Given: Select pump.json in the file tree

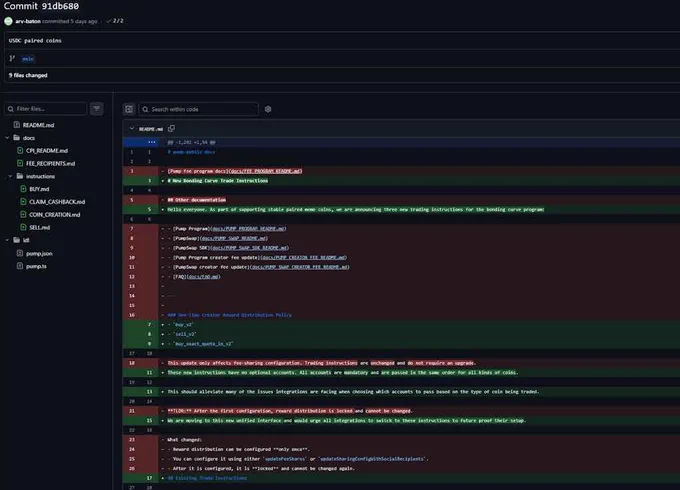Looking at the screenshot, I should (x=39, y=253).
